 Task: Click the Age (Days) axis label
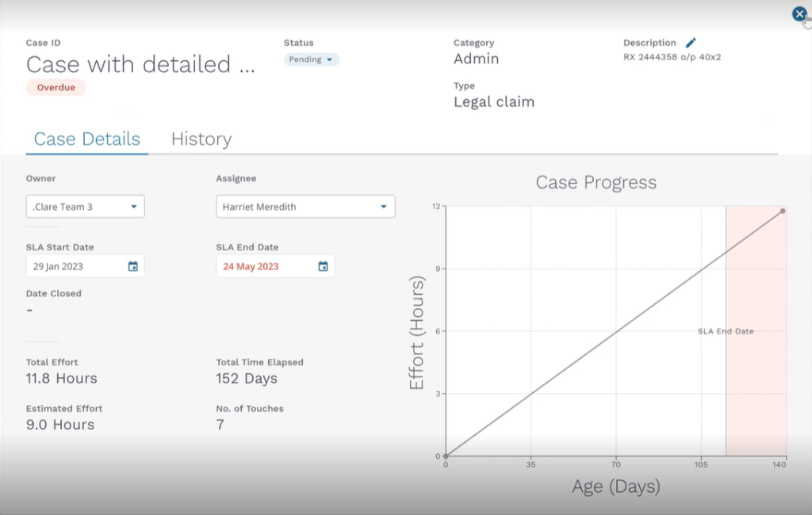coord(616,486)
